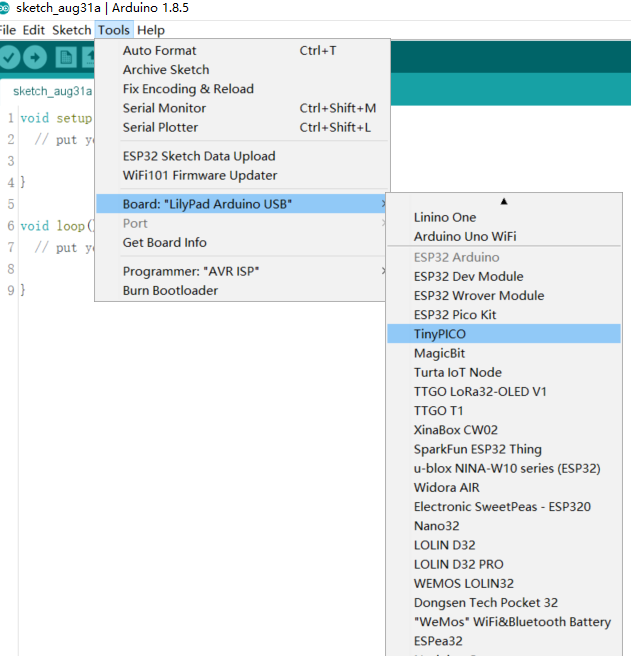Pick u-blox NINA-W10 series (ESP32)

point(504,468)
